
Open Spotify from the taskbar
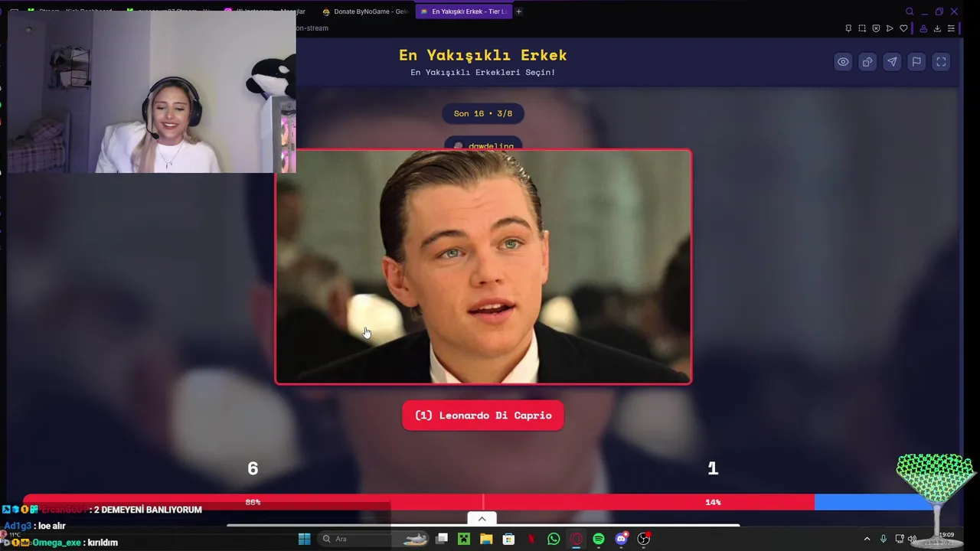[x=599, y=539]
